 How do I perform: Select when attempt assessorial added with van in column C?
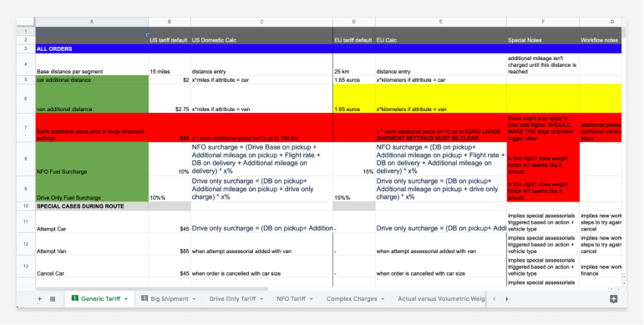coord(261,244)
